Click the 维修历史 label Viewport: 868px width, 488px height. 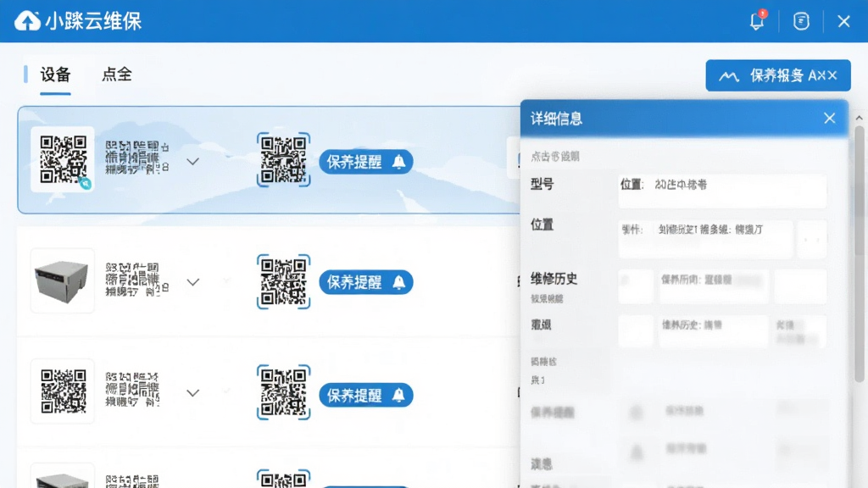554,278
